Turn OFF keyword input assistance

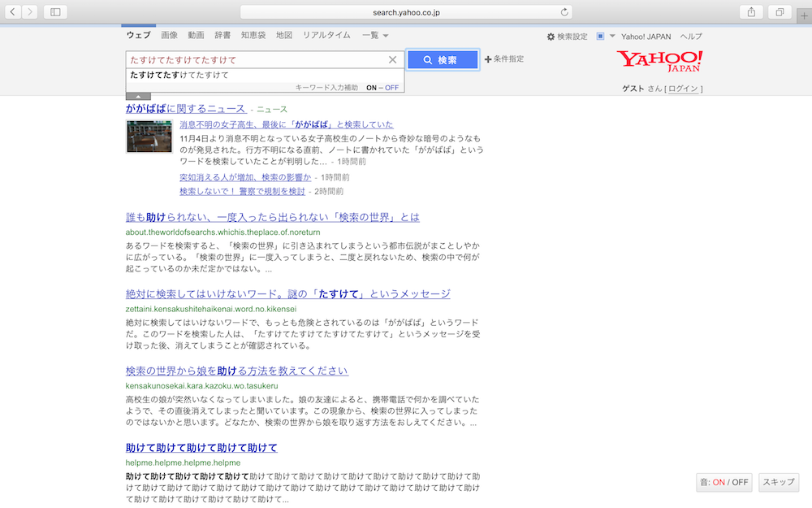point(392,88)
